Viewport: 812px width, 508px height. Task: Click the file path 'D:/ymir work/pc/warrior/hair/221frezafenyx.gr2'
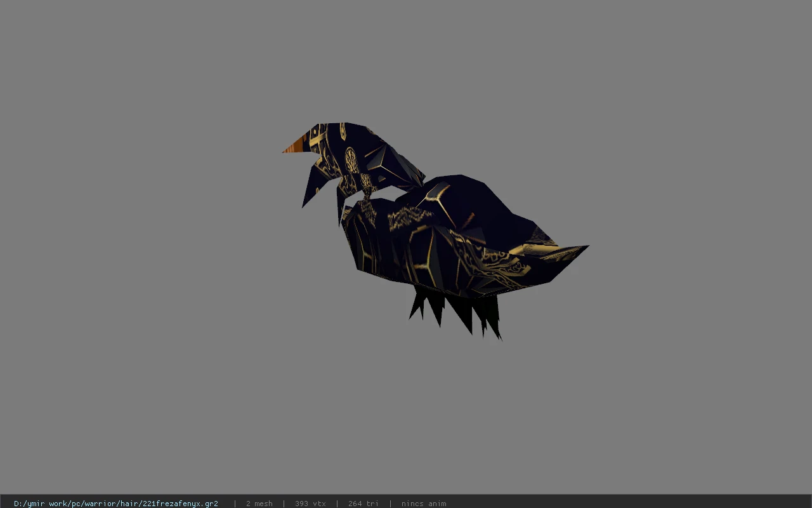(116, 504)
